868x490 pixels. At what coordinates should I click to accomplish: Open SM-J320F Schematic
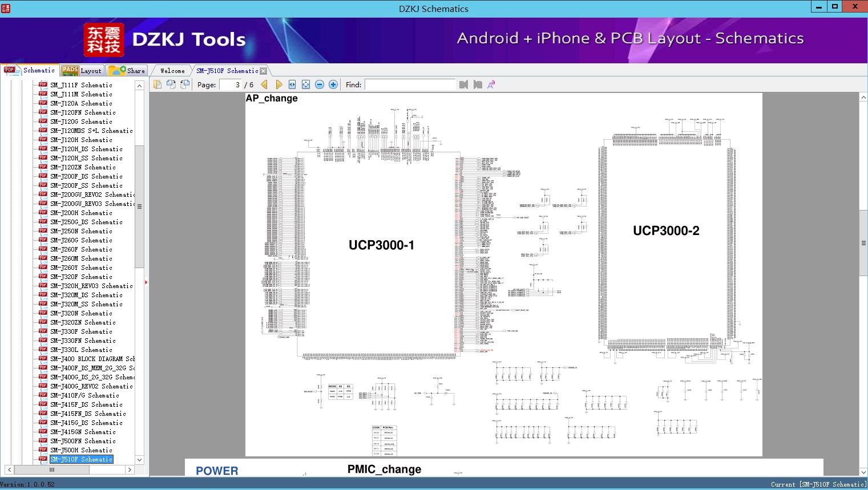click(81, 277)
